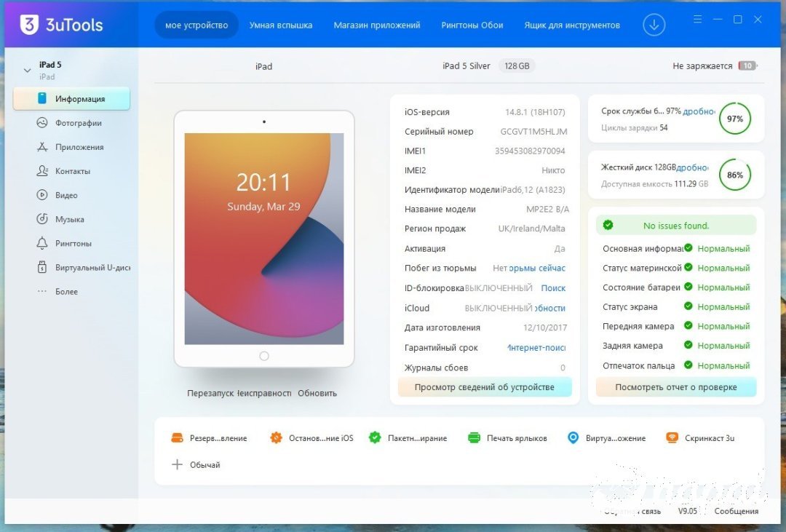Click the 128 GB storage badge
Screen dimensions: 786x532
point(517,65)
